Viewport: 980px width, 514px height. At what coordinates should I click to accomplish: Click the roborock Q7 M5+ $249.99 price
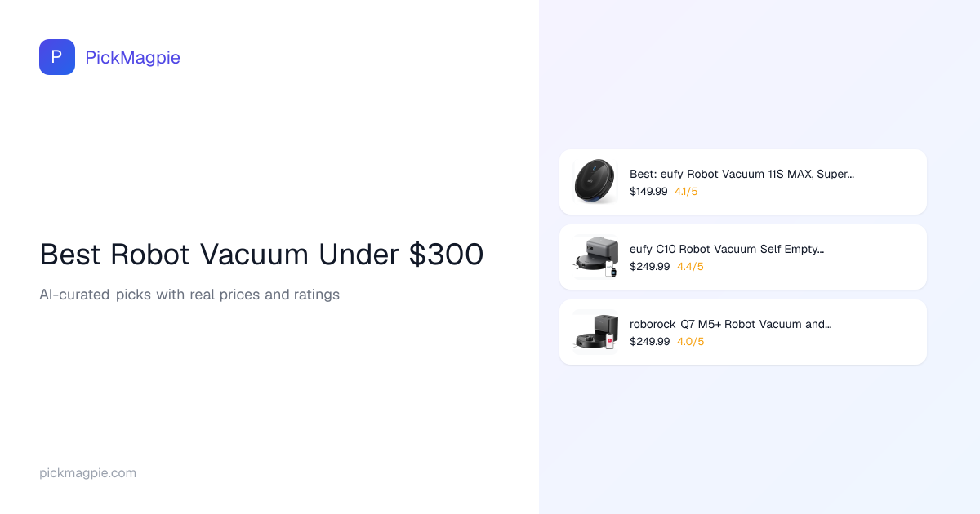tap(649, 342)
